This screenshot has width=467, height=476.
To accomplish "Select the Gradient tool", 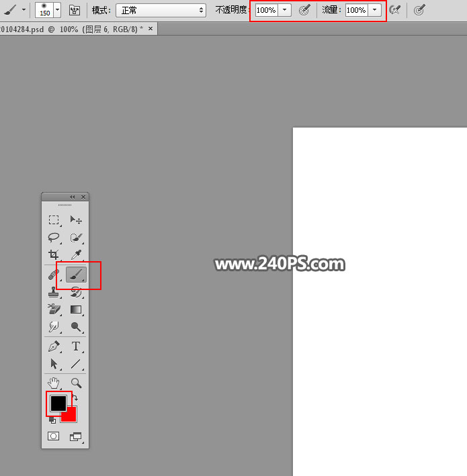I will coord(76,310).
